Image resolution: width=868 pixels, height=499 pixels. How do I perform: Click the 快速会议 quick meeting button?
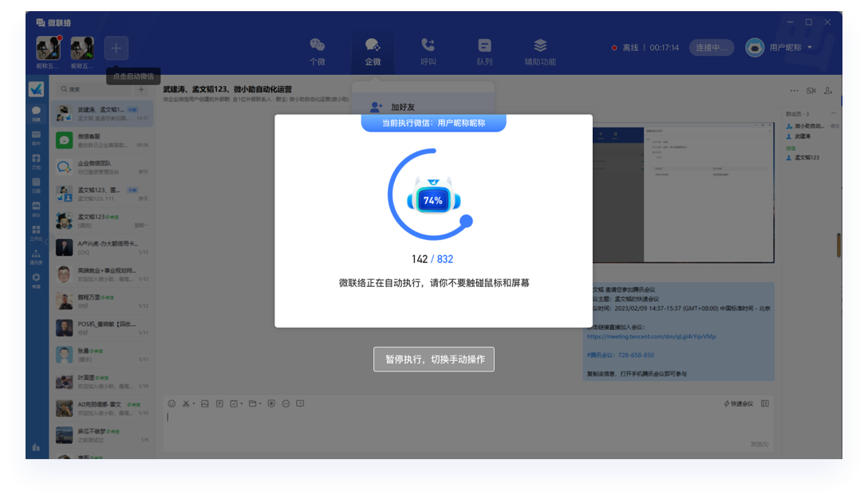click(739, 404)
